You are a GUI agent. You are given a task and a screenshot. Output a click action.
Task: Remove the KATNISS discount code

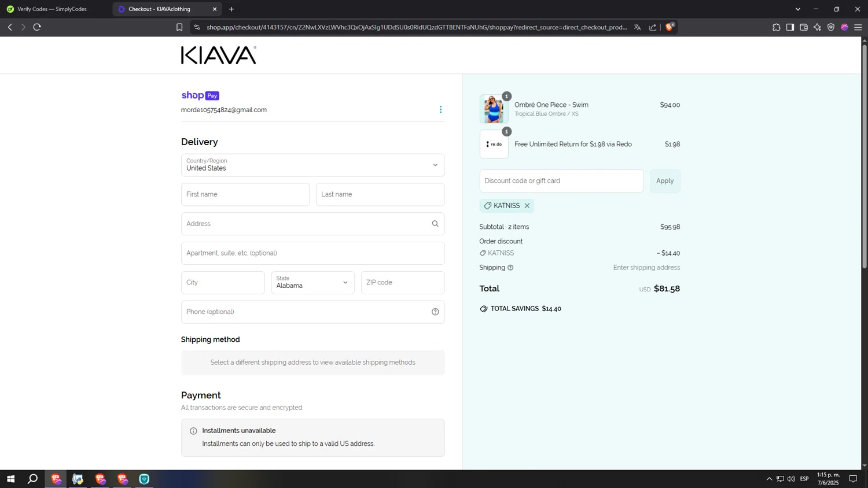click(527, 206)
